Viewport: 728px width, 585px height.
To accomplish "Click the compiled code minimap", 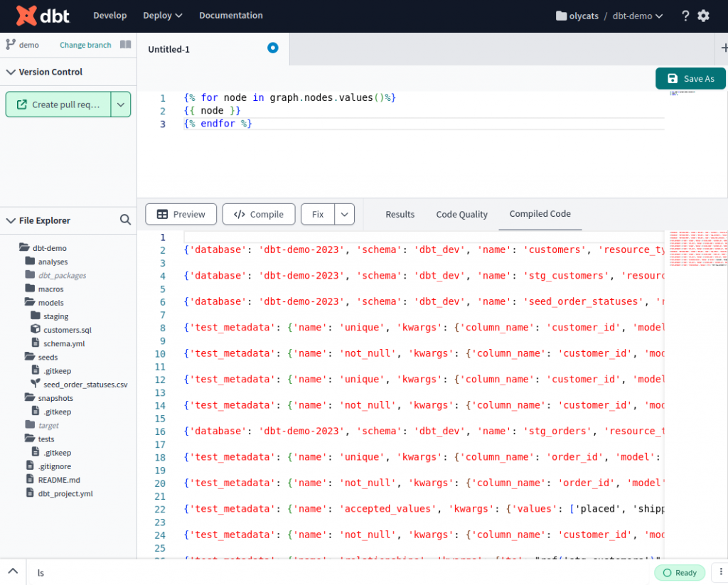I will pyautogui.click(x=698, y=248).
